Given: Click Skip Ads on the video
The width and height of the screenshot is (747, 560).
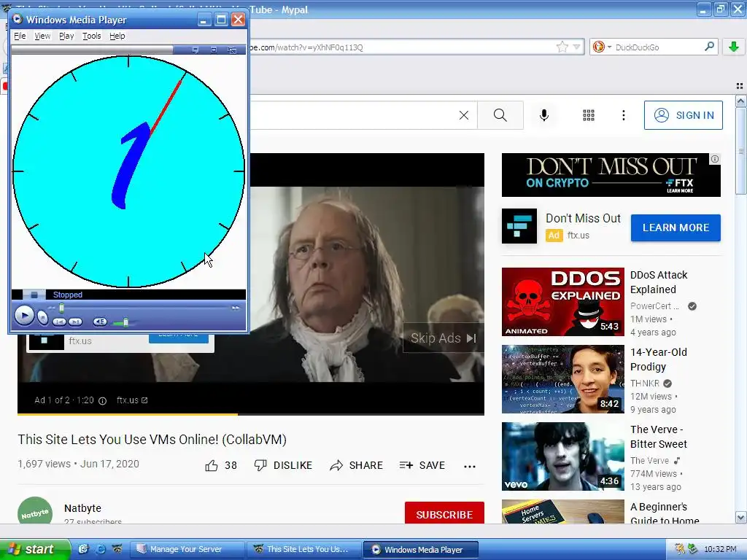Looking at the screenshot, I should (443, 338).
